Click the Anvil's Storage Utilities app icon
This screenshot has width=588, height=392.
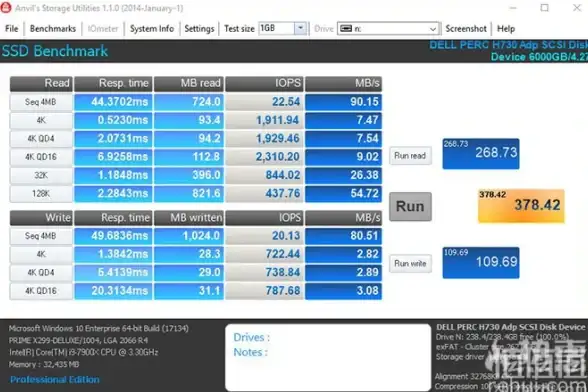[x=5, y=8]
